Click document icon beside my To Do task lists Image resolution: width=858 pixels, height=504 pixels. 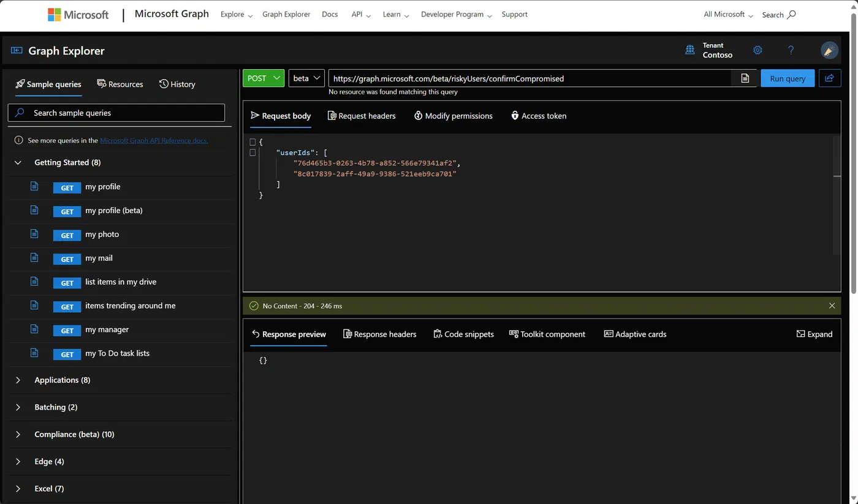pos(34,353)
